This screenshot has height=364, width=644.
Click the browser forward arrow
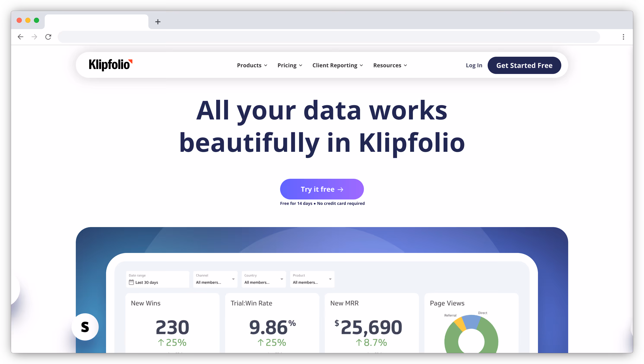point(34,37)
